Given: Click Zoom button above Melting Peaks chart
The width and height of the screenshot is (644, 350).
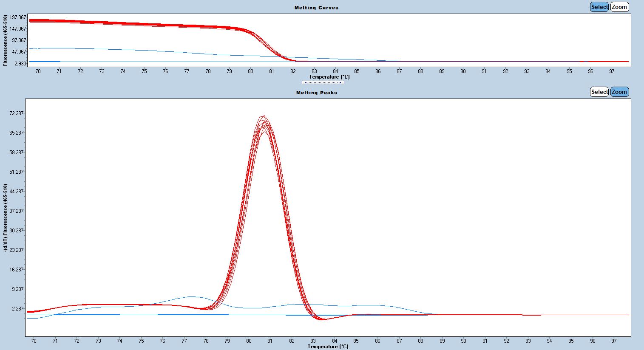Looking at the screenshot, I should 619,92.
